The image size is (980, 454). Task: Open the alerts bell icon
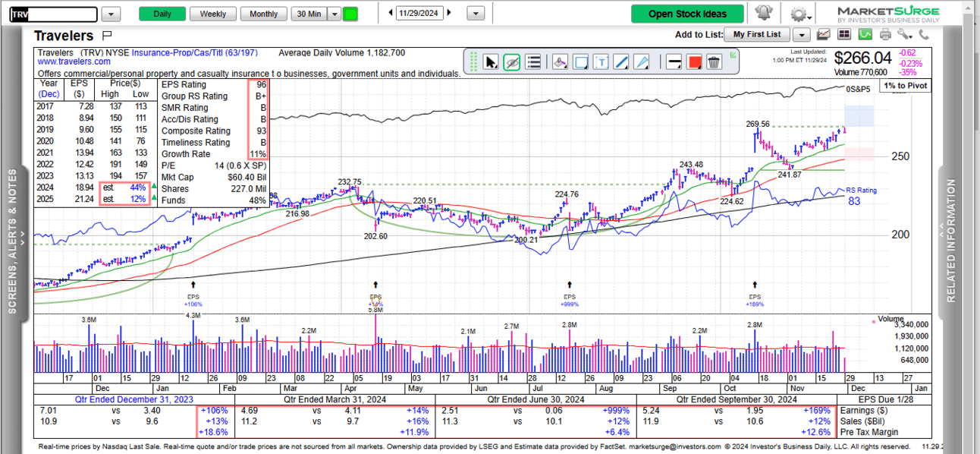coord(764,13)
